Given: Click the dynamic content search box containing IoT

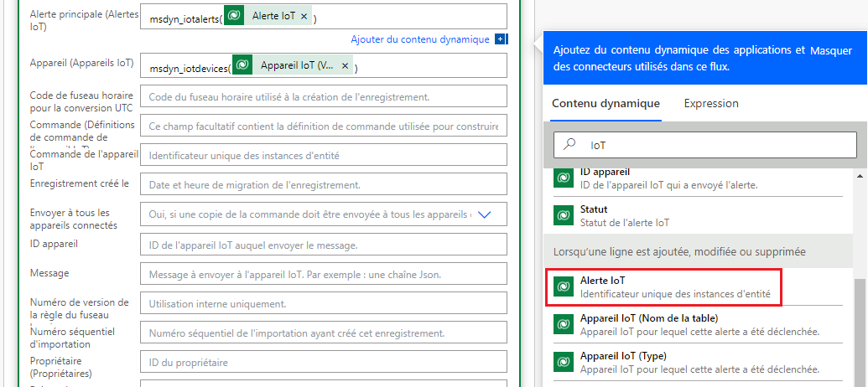Looking at the screenshot, I should [704, 145].
